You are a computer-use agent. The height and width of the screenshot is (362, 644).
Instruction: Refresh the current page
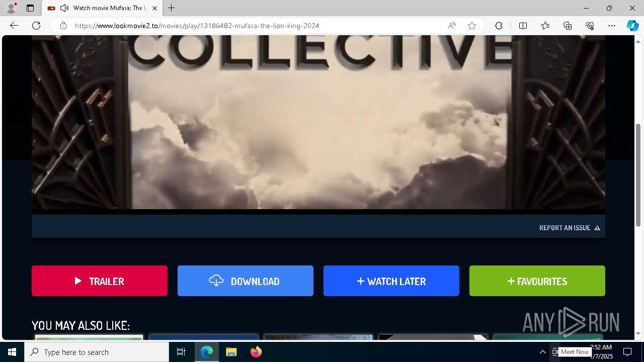[x=36, y=26]
